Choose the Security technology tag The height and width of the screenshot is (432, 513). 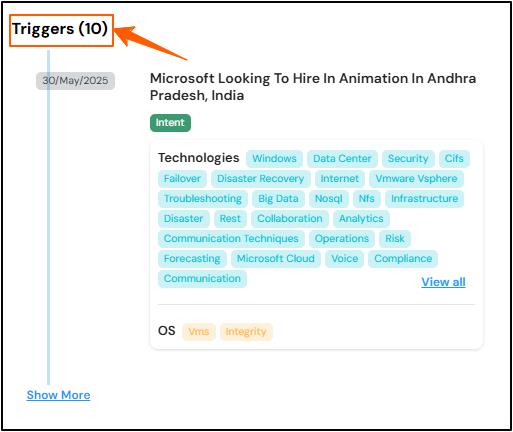[408, 159]
